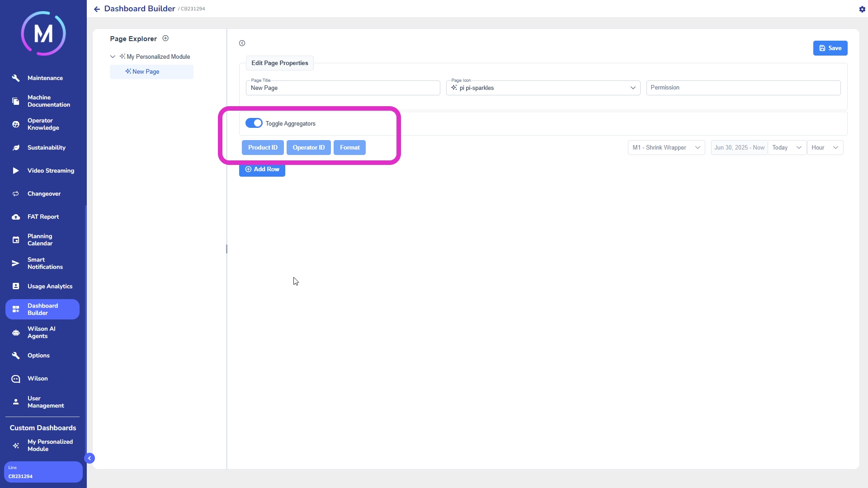The width and height of the screenshot is (868, 488).
Task: Open the Wilson chat assistant
Action: [38, 379]
